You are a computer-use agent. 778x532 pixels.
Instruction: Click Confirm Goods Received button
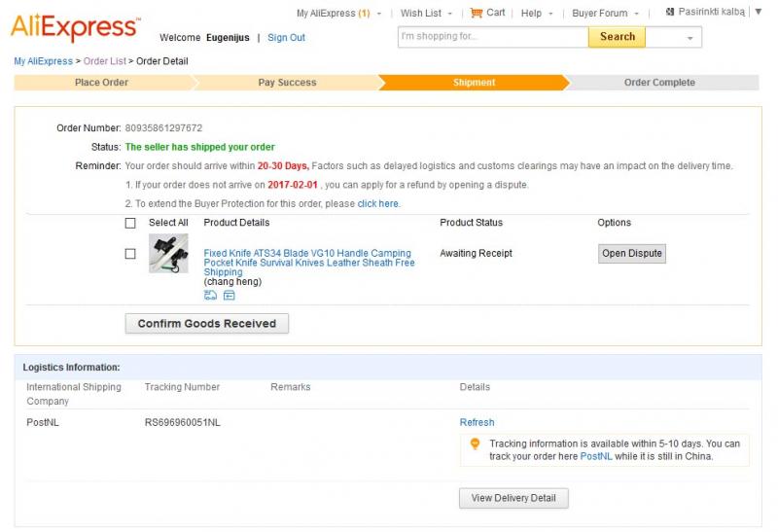207,324
